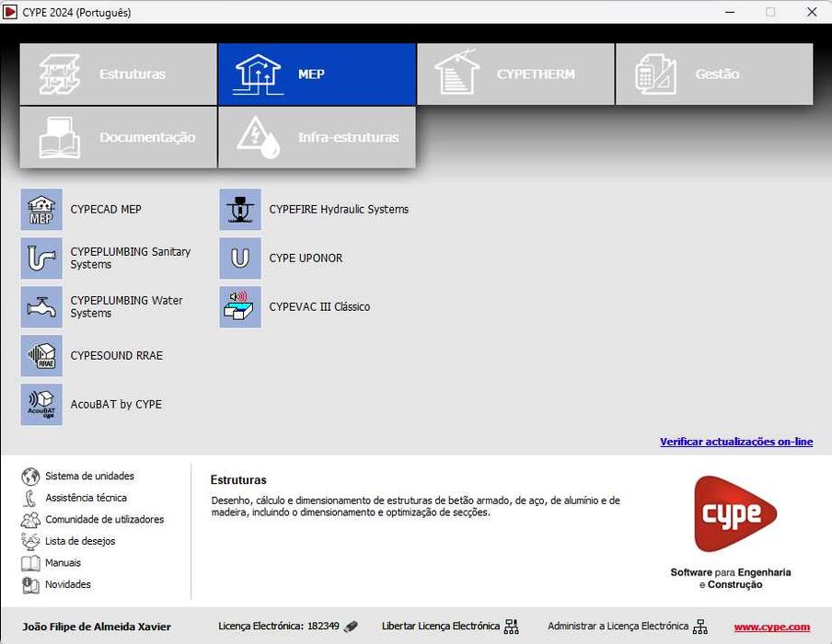Switch to the Infra-estruturas category tab
This screenshot has height=644, width=832.
pos(317,137)
